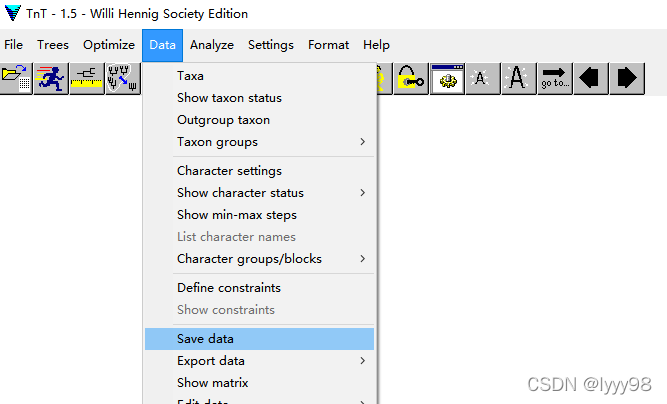
Task: Click the black right arrow toolbar button
Action: pyautogui.click(x=627, y=78)
